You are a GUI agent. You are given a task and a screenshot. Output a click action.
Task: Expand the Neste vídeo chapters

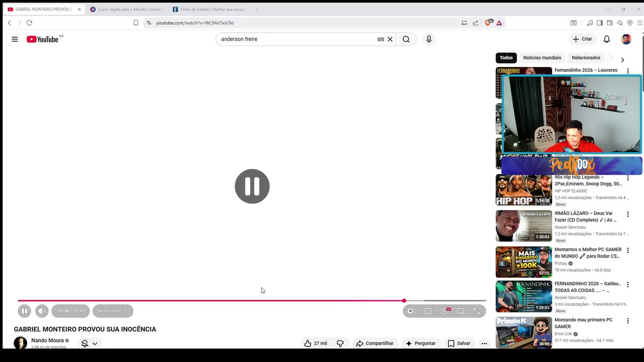(x=113, y=311)
